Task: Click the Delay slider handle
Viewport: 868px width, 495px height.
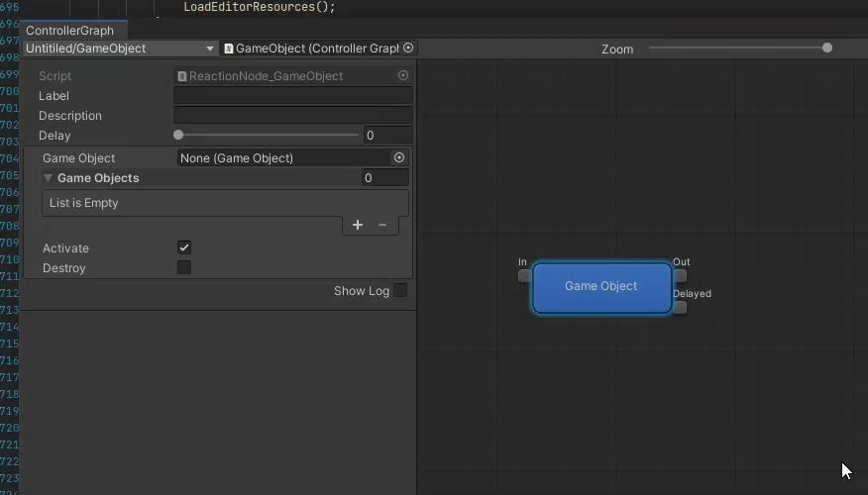Action: coord(178,135)
